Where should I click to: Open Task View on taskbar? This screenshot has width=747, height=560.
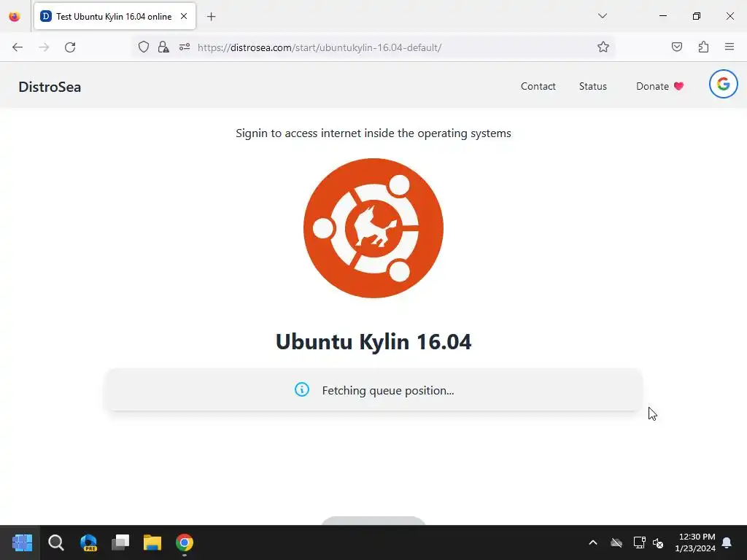(120, 542)
